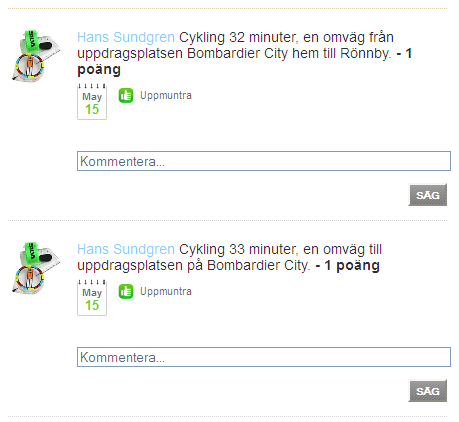The image size is (459, 422).
Task: Click the Uppmuntra label under the Rönnby post
Action: pyautogui.click(x=166, y=96)
